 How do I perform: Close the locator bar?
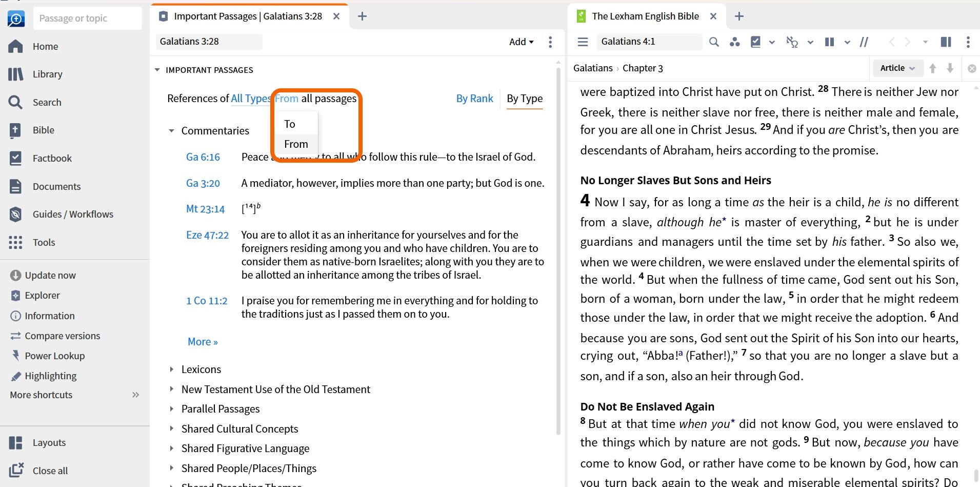point(972,68)
